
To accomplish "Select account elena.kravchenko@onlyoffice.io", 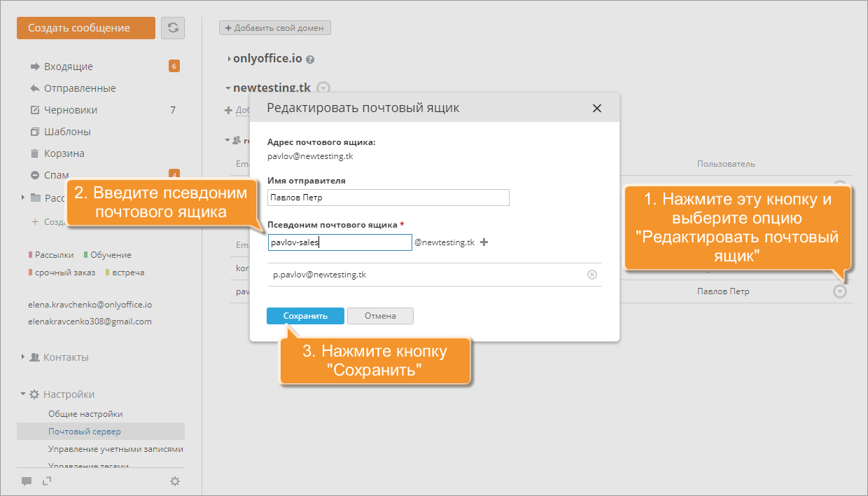I will (x=90, y=305).
